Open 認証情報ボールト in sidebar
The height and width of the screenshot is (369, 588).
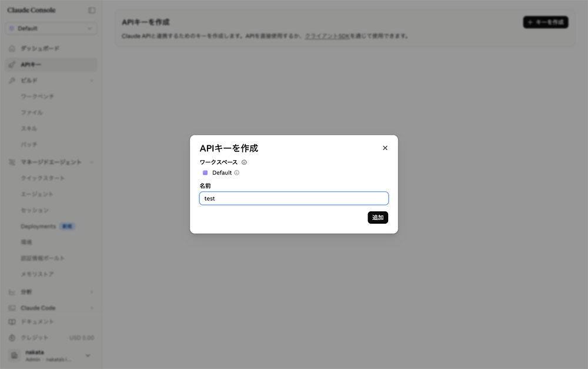coord(42,258)
